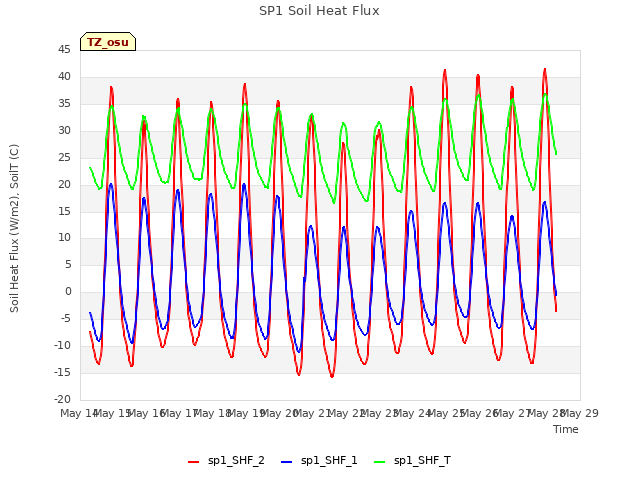Image resolution: width=640 pixels, height=480 pixels.
Task: Toggle the sp1_SHF_T legend entry
Action: [412, 460]
